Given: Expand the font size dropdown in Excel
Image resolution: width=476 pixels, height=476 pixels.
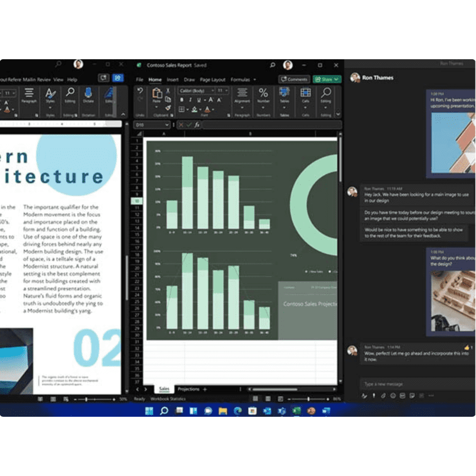Looking at the screenshot, I should [x=226, y=90].
